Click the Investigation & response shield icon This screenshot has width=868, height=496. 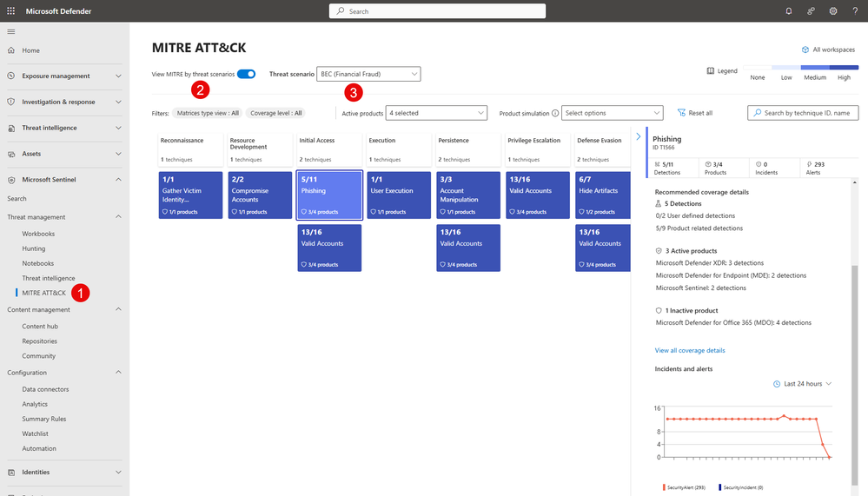(x=11, y=102)
